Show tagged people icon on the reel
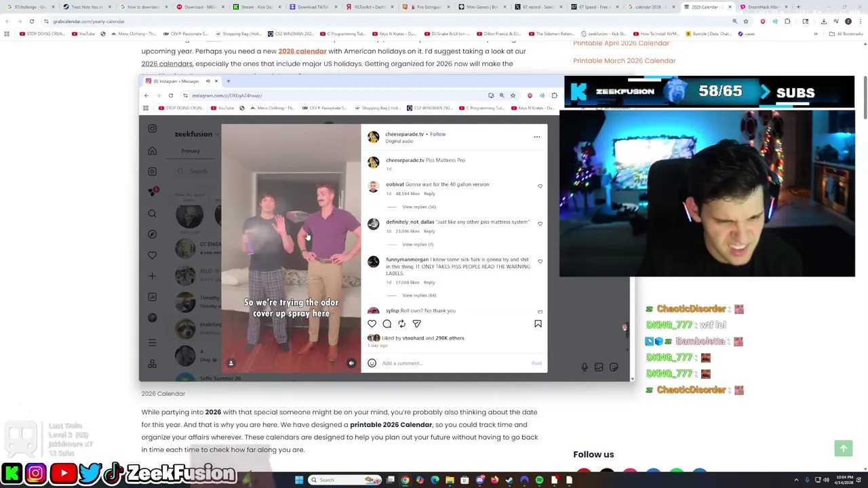 (x=231, y=363)
